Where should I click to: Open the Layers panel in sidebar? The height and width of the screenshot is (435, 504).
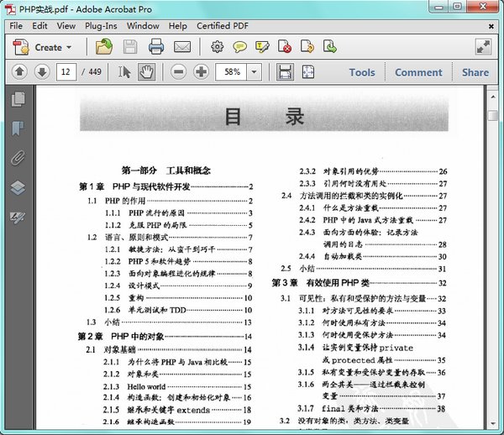tap(17, 186)
